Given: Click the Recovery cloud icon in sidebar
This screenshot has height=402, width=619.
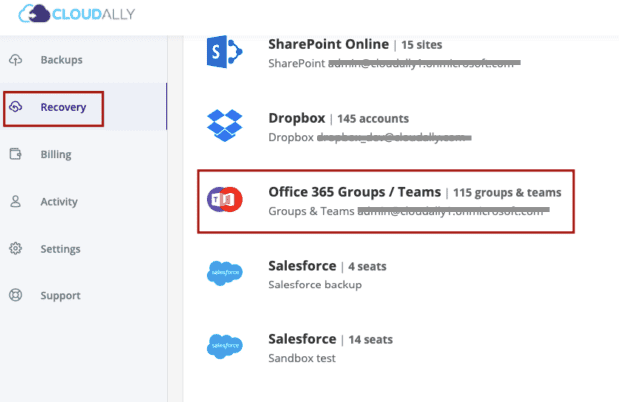Looking at the screenshot, I should 15,107.
